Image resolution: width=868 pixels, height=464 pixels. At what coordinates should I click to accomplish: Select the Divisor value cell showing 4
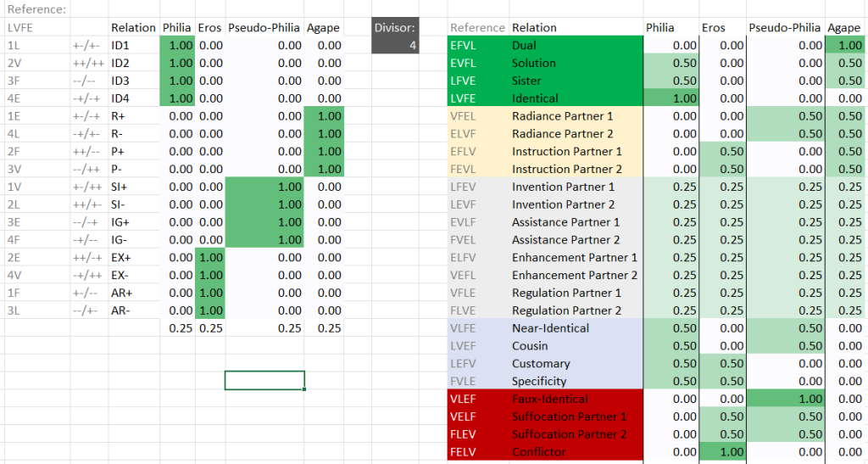pos(395,46)
